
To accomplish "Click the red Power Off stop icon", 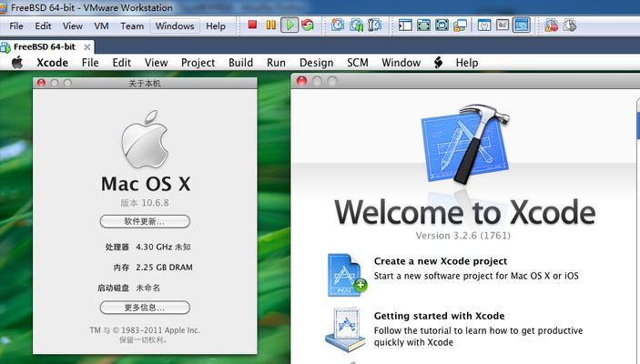I will (x=252, y=25).
